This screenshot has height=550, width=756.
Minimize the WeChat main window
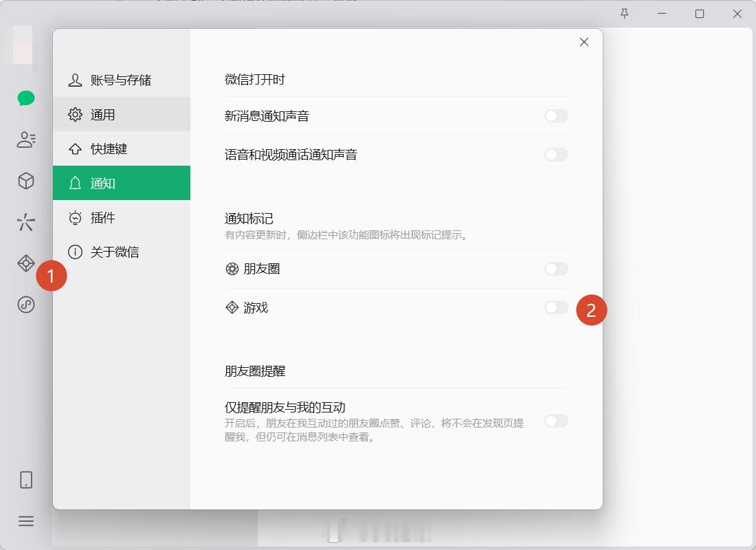point(662,14)
